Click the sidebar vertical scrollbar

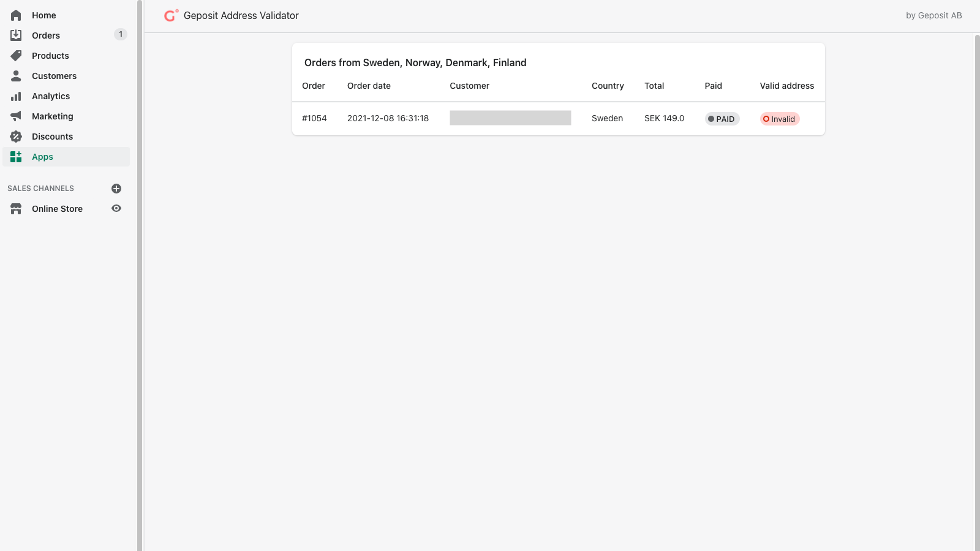[140, 275]
